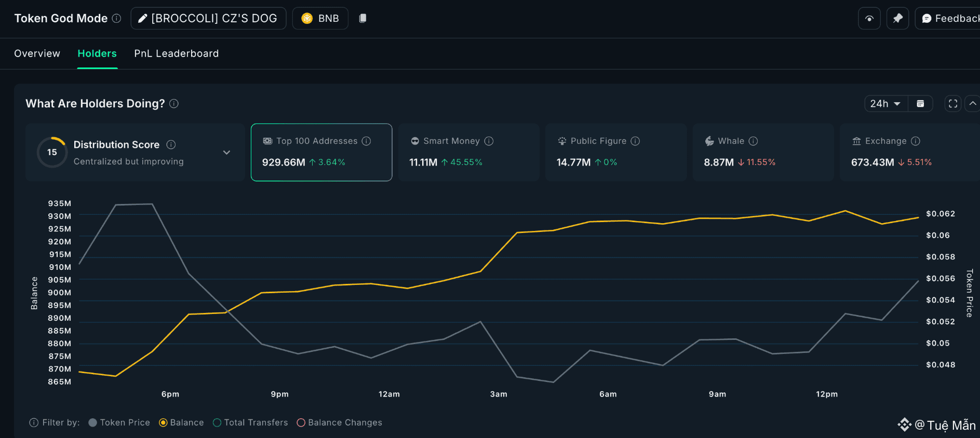Open the PnL Leaderboard tab
This screenshot has width=980, height=438.
click(x=176, y=53)
